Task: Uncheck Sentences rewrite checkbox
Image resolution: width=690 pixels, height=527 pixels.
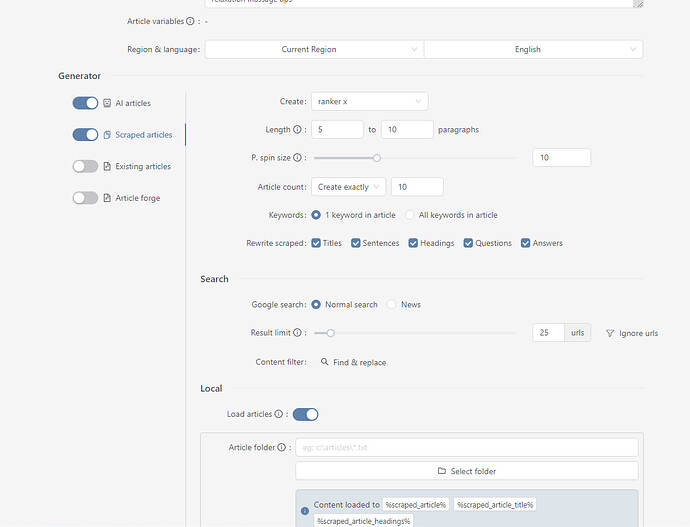Action: pyautogui.click(x=356, y=243)
